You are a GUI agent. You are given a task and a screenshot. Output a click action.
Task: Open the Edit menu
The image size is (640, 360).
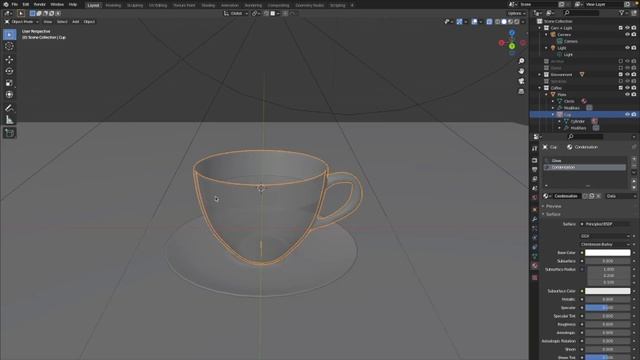(x=26, y=4)
